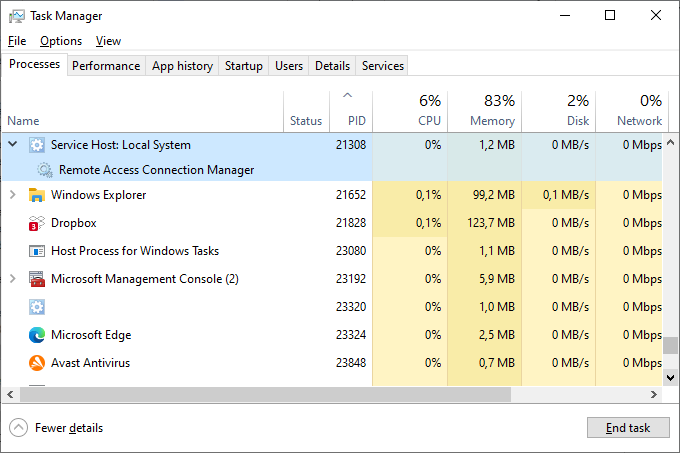Expand the Windows Explorer process group
680x453 pixels.
pos(13,195)
